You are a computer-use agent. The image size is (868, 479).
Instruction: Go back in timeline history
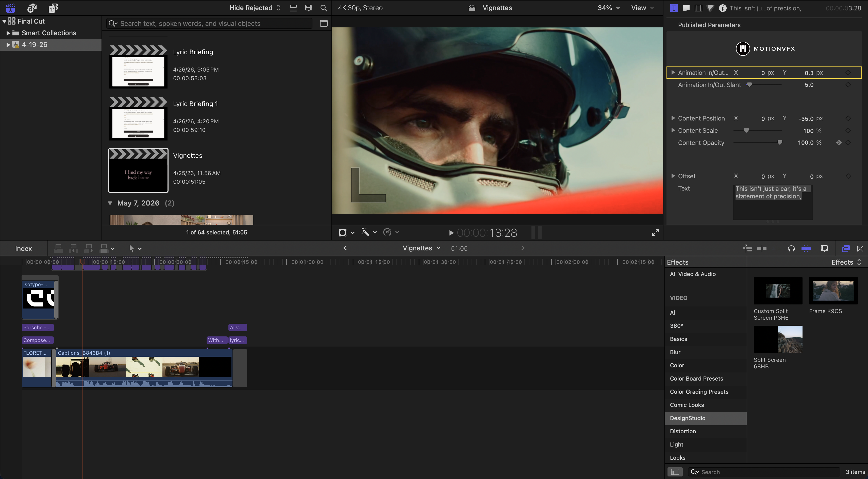coord(345,248)
